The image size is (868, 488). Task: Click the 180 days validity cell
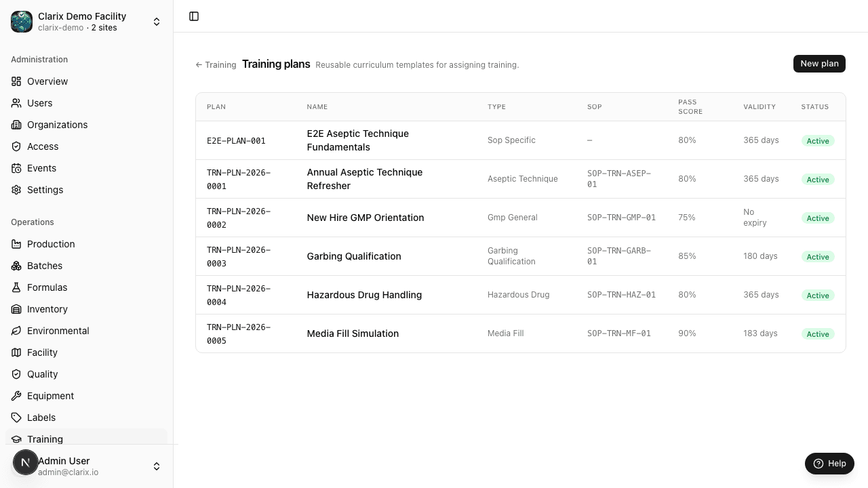760,256
